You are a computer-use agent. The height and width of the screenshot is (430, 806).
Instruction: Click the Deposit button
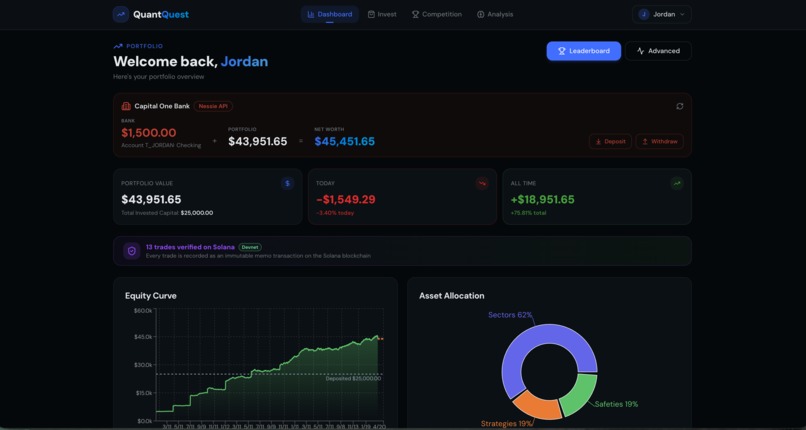[x=610, y=141]
